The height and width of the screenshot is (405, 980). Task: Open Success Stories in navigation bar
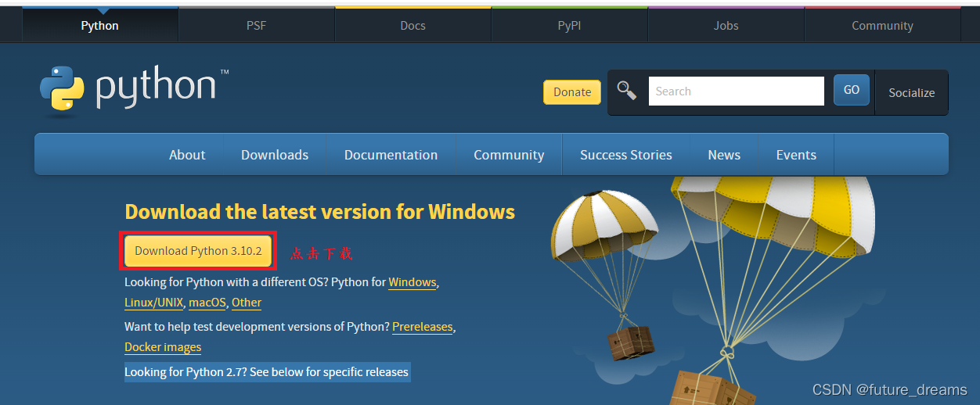tap(625, 155)
